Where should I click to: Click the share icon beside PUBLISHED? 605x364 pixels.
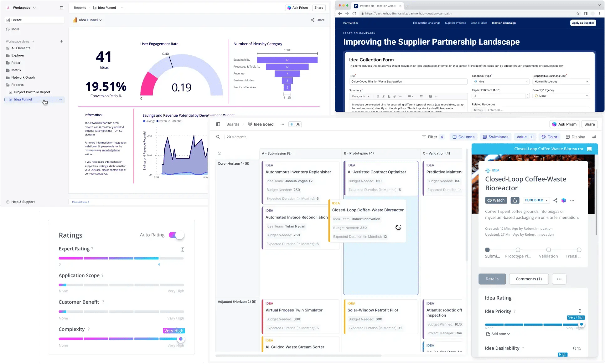(555, 200)
